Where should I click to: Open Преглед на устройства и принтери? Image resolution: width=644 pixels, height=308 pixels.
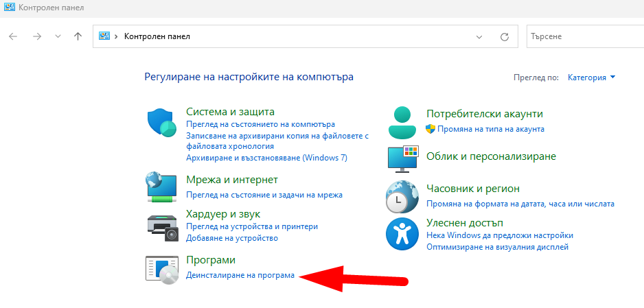(x=252, y=226)
